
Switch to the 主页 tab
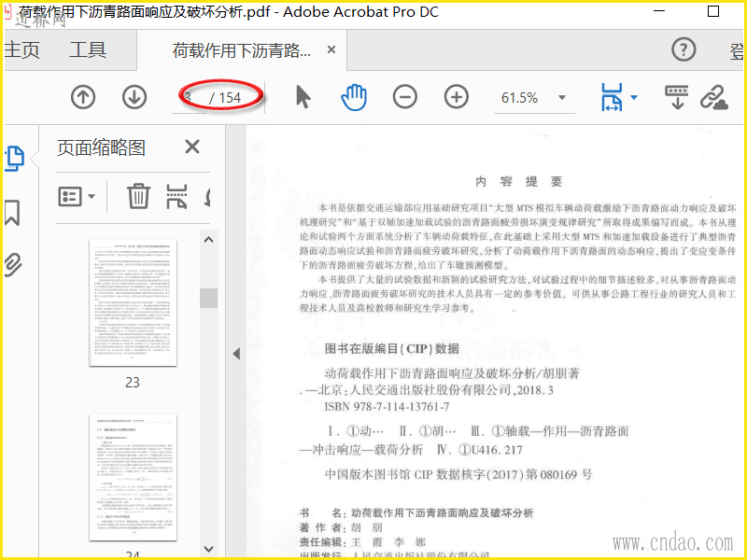point(21,50)
